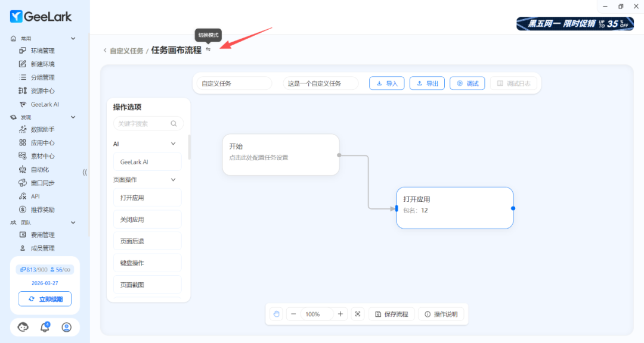Viewport: 644px width, 343px height.
Task: Select the 页面后退 operation item
Action: (147, 241)
